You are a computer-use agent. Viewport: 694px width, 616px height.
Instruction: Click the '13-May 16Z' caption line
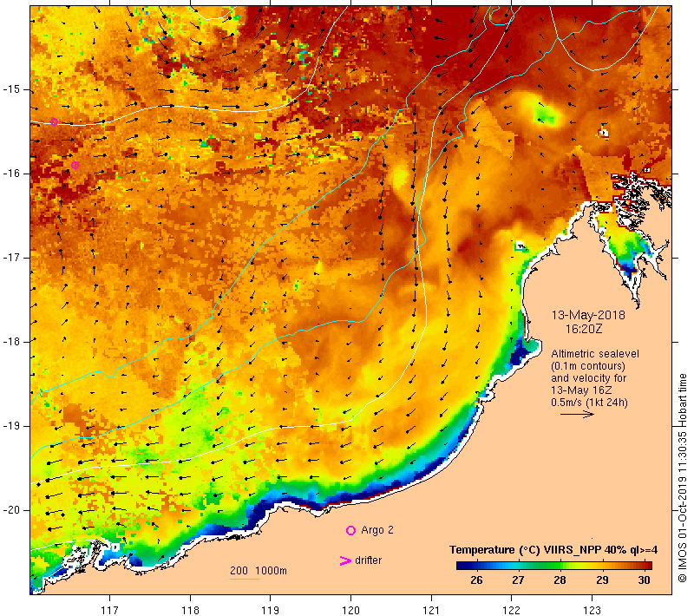click(x=581, y=390)
